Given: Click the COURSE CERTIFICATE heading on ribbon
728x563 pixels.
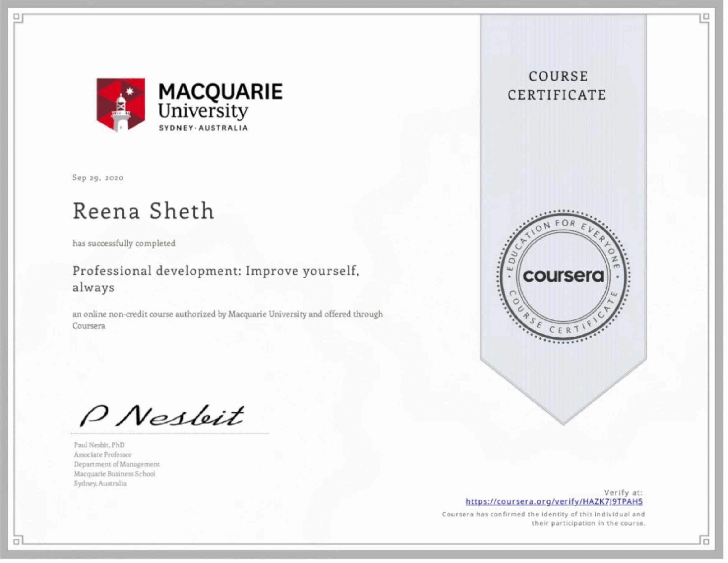Looking at the screenshot, I should [557, 86].
